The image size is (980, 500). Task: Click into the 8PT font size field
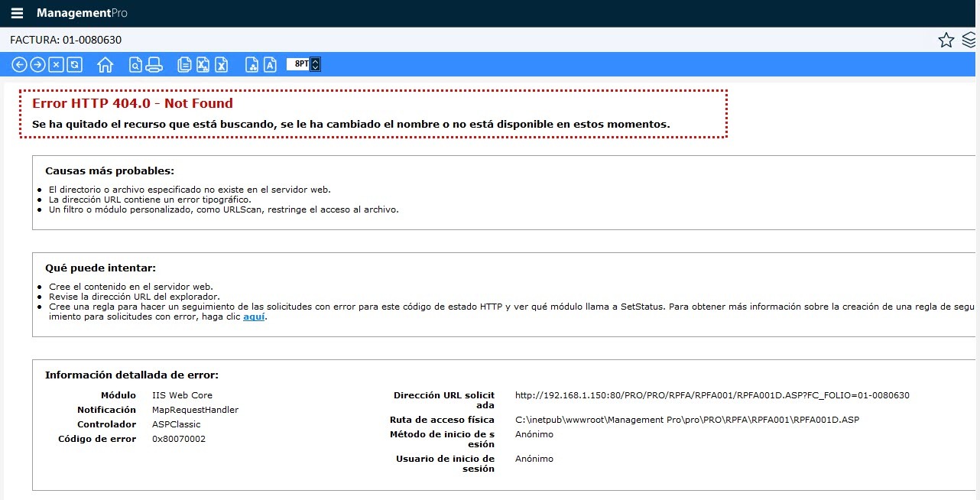point(299,65)
